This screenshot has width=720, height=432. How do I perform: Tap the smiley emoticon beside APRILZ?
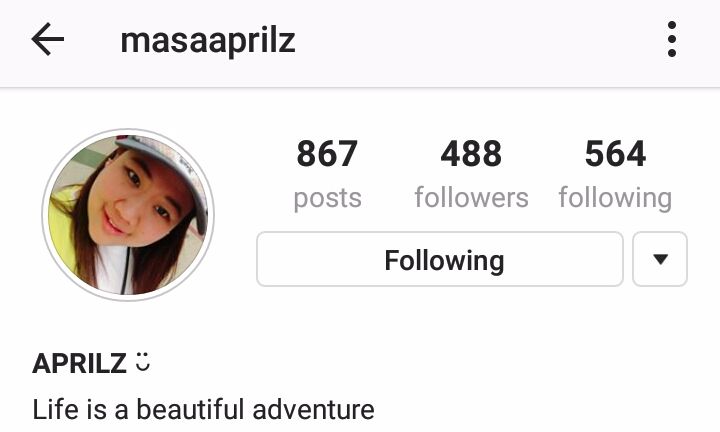coord(143,362)
